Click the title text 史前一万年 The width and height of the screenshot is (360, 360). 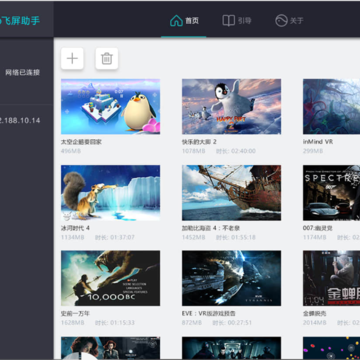click(x=75, y=314)
